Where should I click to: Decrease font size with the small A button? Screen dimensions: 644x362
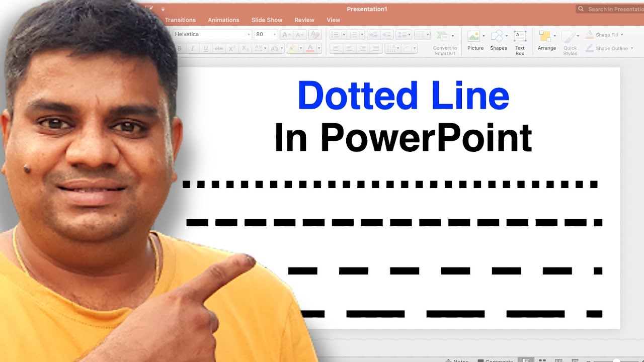300,35
